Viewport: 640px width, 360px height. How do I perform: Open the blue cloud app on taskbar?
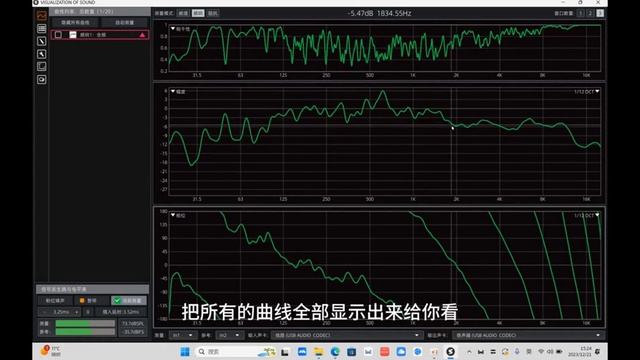point(401,351)
